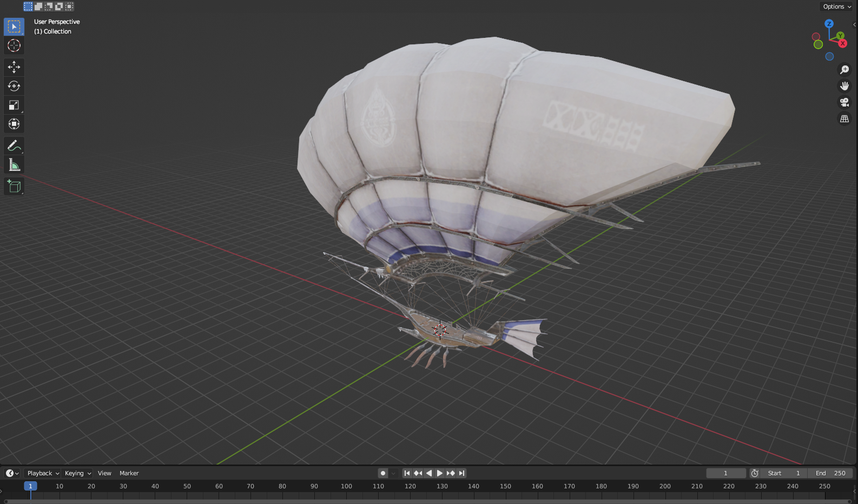Click the '(1) Collection' label

52,31
